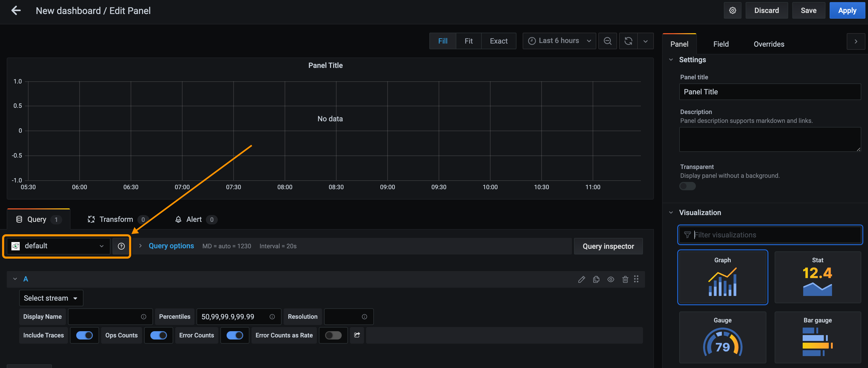868x368 pixels.
Task: Click the Apply button
Action: click(x=847, y=10)
